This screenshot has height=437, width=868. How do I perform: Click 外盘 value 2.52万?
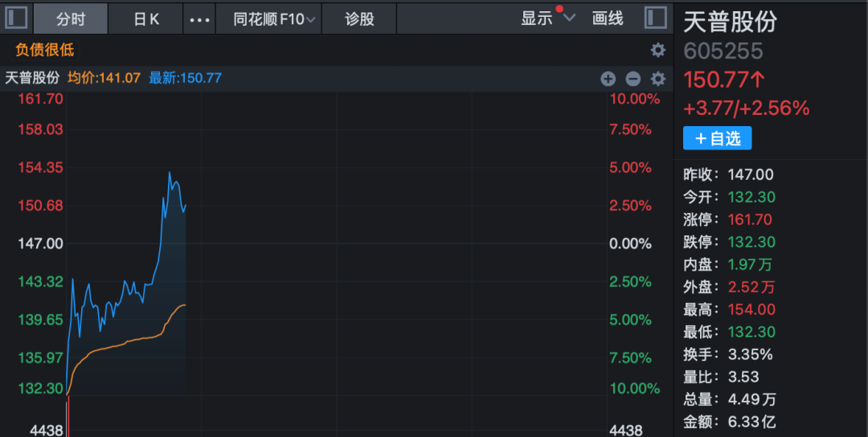click(x=751, y=287)
